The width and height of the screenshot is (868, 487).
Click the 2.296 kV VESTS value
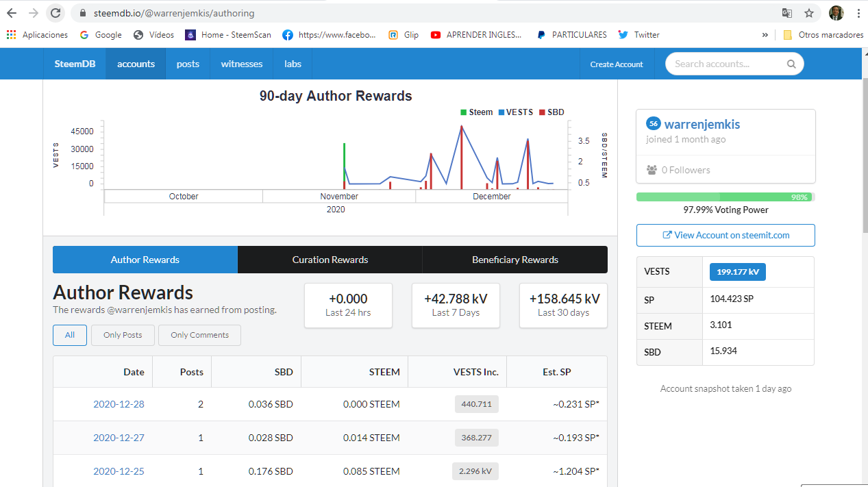click(475, 471)
